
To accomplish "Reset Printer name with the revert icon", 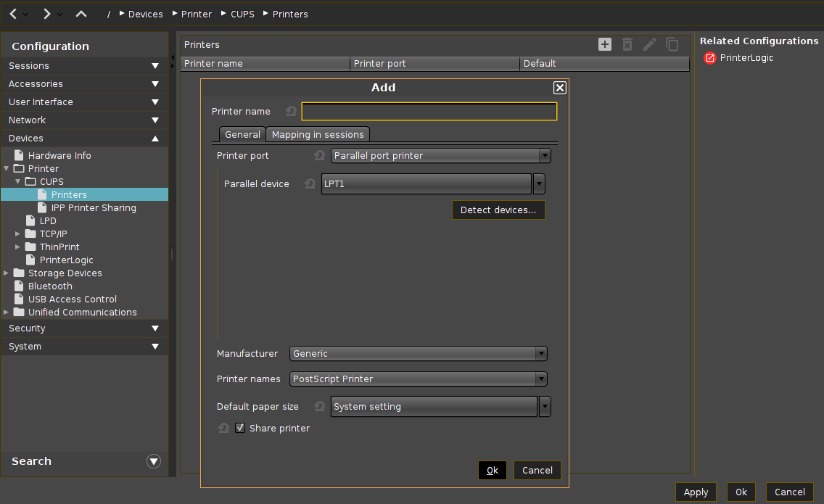I will [291, 112].
